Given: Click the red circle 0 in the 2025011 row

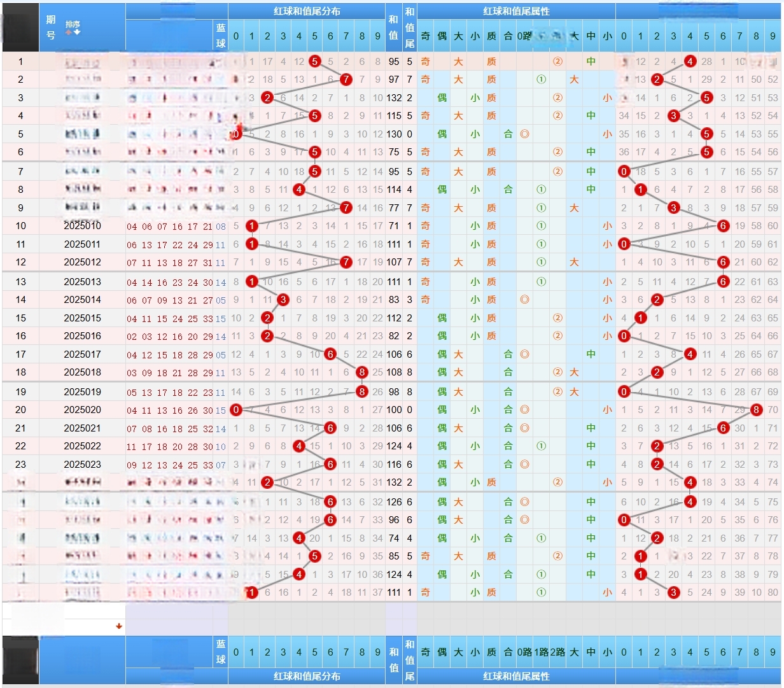Looking at the screenshot, I should coord(624,244).
